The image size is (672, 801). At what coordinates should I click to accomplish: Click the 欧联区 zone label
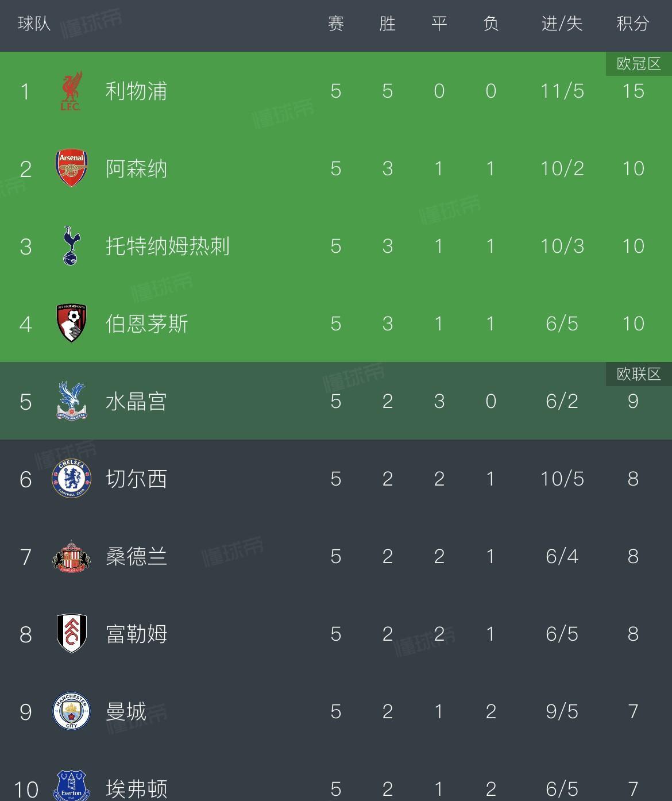pos(639,374)
